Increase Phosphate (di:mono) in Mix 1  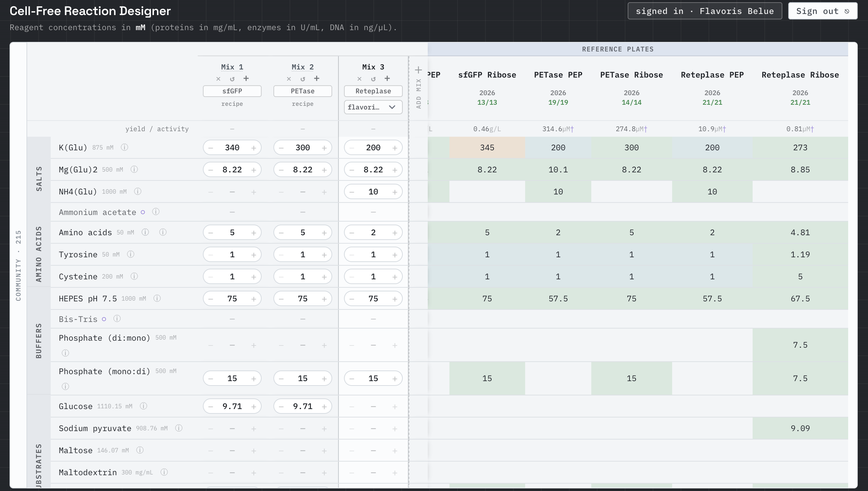pyautogui.click(x=254, y=345)
